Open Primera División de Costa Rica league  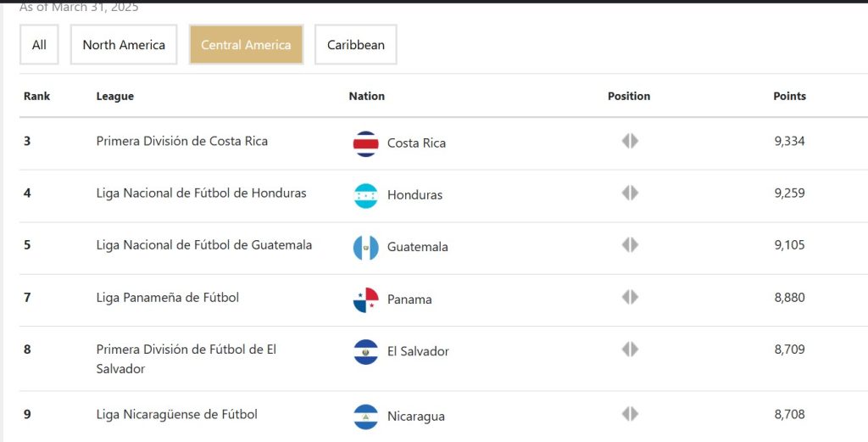point(181,141)
